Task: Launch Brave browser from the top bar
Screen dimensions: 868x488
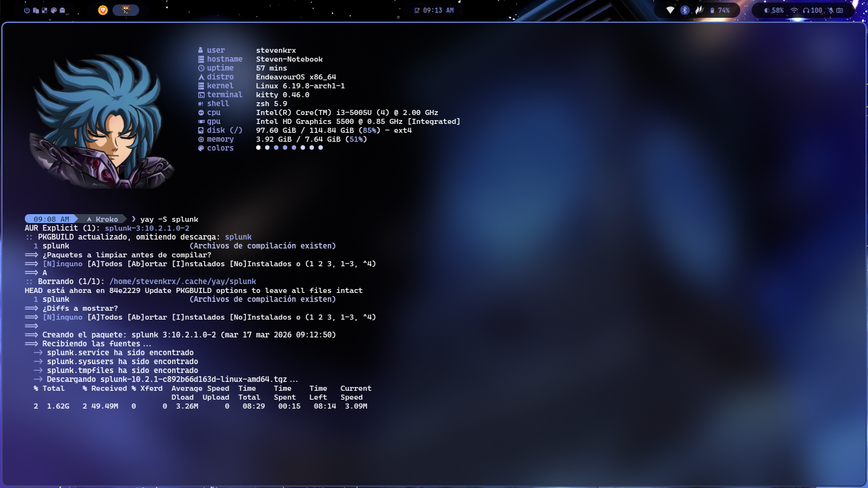Action: click(103, 10)
